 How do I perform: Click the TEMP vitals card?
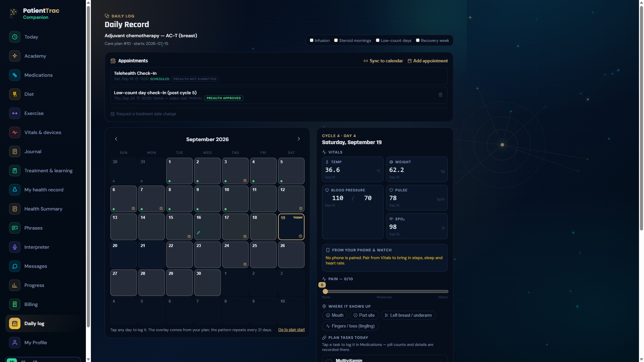(x=353, y=169)
